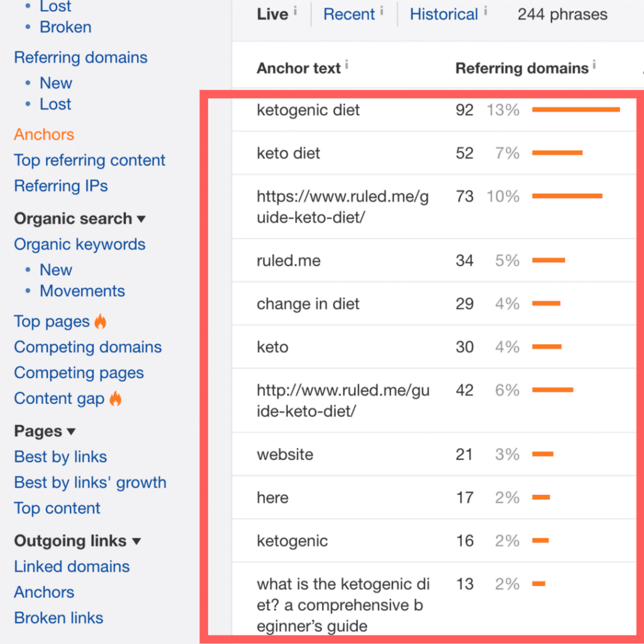The height and width of the screenshot is (644, 644).
Task: Select the Live tab
Action: coord(272,14)
